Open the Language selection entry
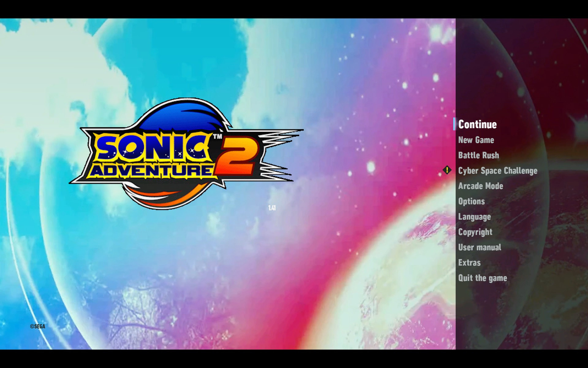Image resolution: width=588 pixels, height=368 pixels. 474,217
